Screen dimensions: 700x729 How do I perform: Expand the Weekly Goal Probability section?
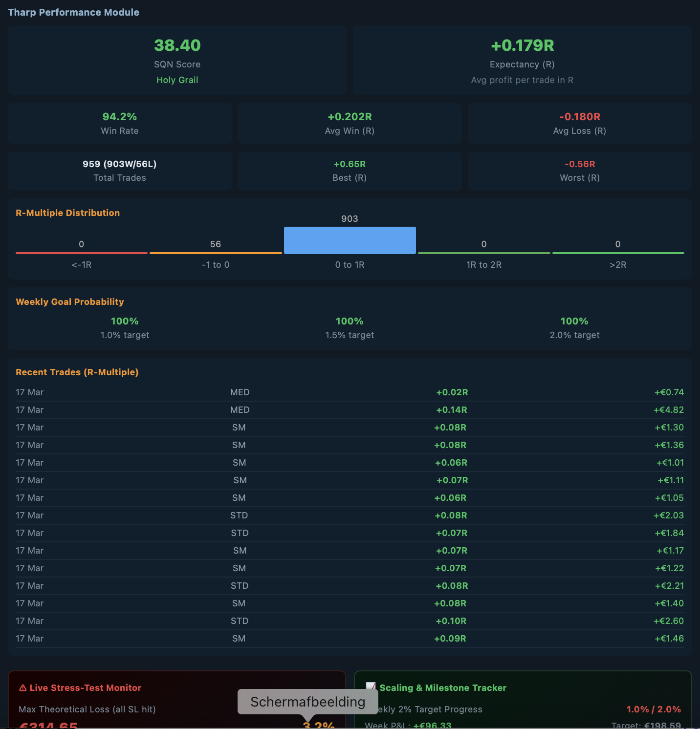click(x=69, y=301)
